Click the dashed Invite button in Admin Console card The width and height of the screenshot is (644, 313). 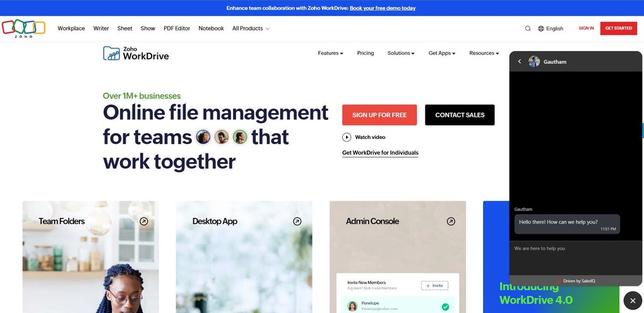tap(434, 285)
